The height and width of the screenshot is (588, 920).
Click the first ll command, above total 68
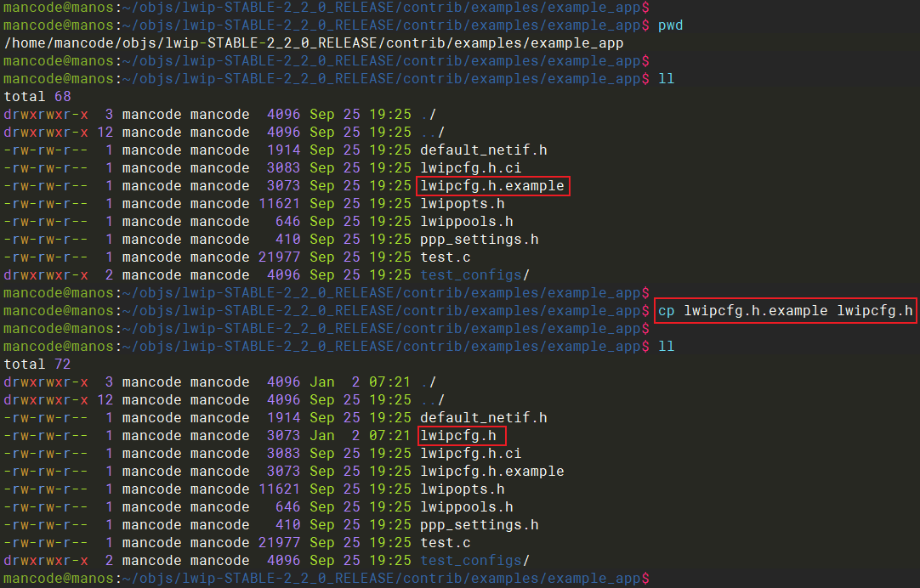tap(666, 79)
